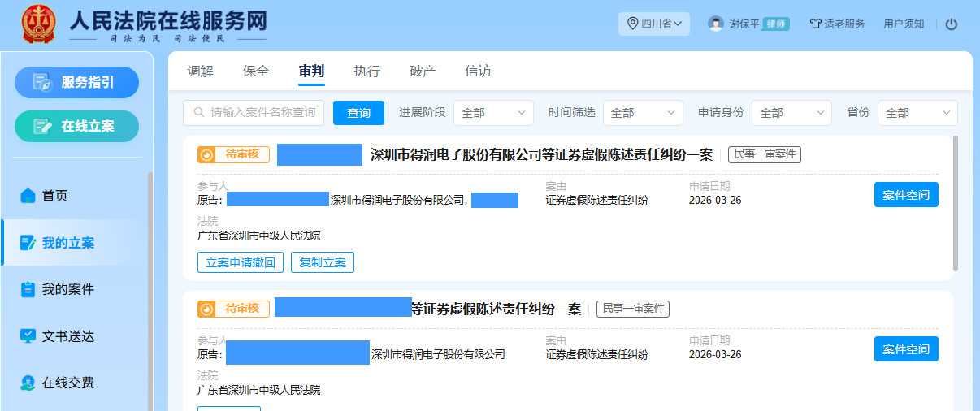Open the 适老服务 link
The image size is (980, 411).
(844, 24)
